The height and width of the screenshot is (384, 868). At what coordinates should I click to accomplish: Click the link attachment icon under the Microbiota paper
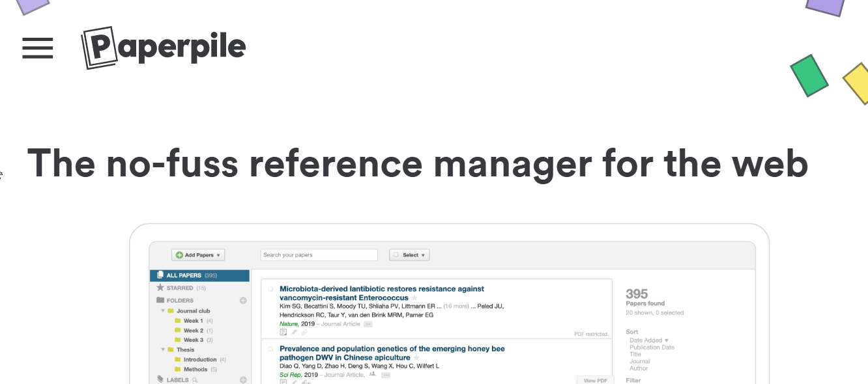click(x=304, y=333)
